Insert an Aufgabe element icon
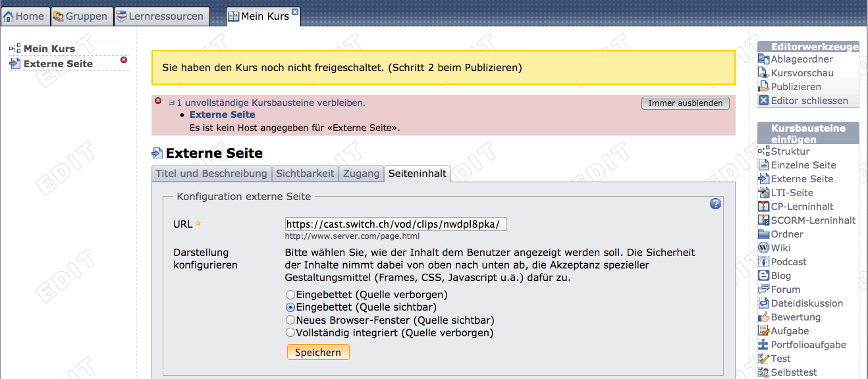The width and height of the screenshot is (868, 379). point(763,331)
